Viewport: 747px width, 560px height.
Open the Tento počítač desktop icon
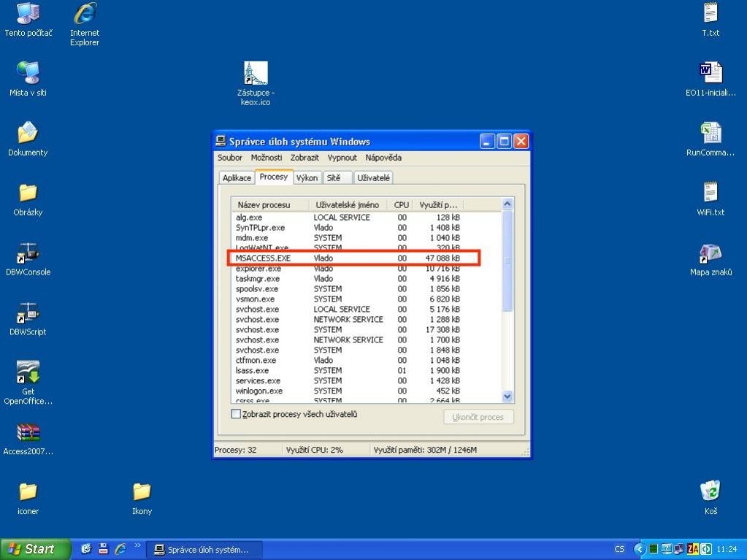pyautogui.click(x=28, y=14)
